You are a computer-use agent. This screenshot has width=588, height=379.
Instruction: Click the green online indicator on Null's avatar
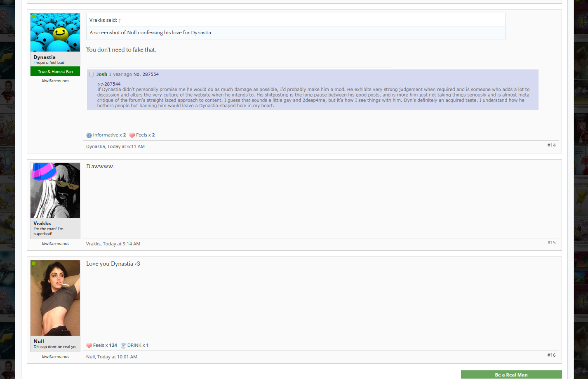tap(34, 263)
